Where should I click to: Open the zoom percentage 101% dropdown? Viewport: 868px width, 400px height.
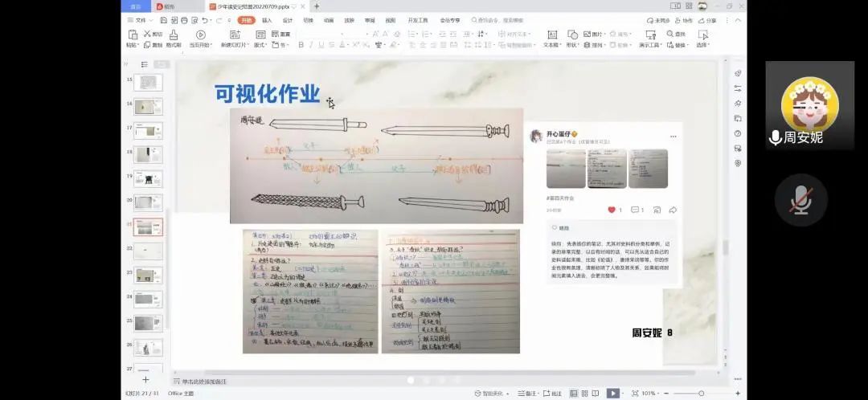pos(651,394)
